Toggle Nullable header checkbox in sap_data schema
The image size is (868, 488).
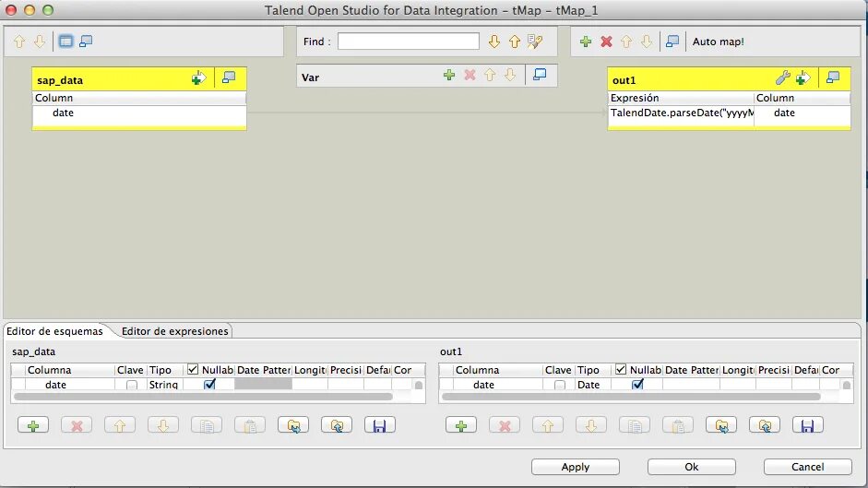click(193, 369)
